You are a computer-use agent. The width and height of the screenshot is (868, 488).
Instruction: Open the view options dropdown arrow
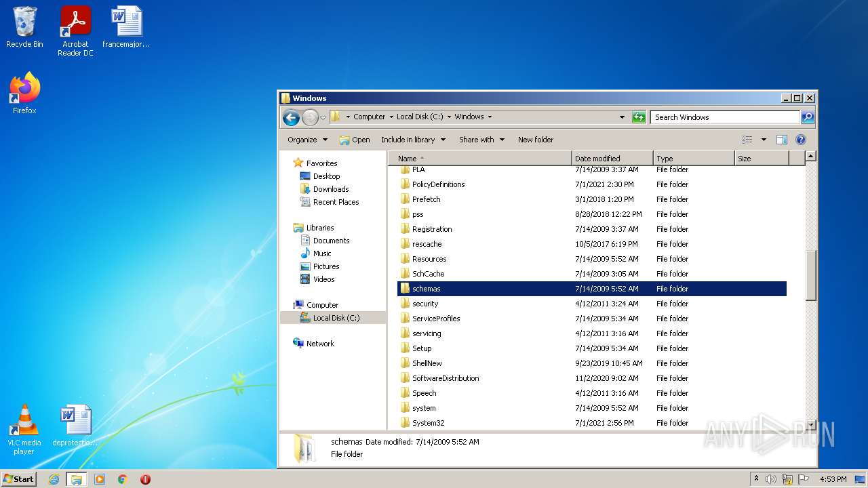pyautogui.click(x=764, y=140)
